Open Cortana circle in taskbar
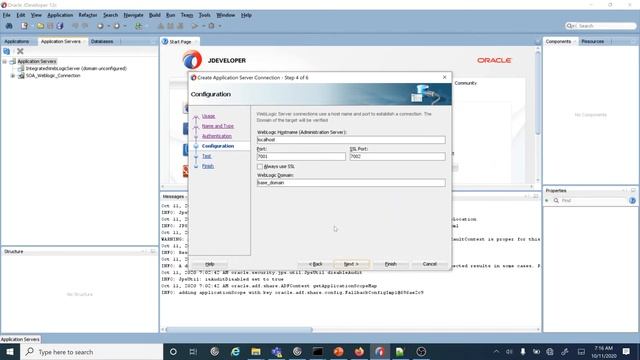This screenshot has width=640, height=360. pyautogui.click(x=173, y=351)
